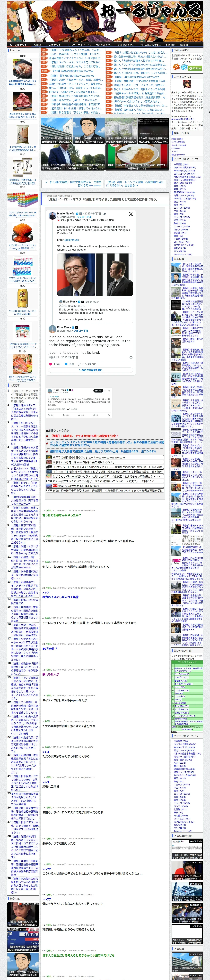Click the green Feedly Follow button

point(195,68)
